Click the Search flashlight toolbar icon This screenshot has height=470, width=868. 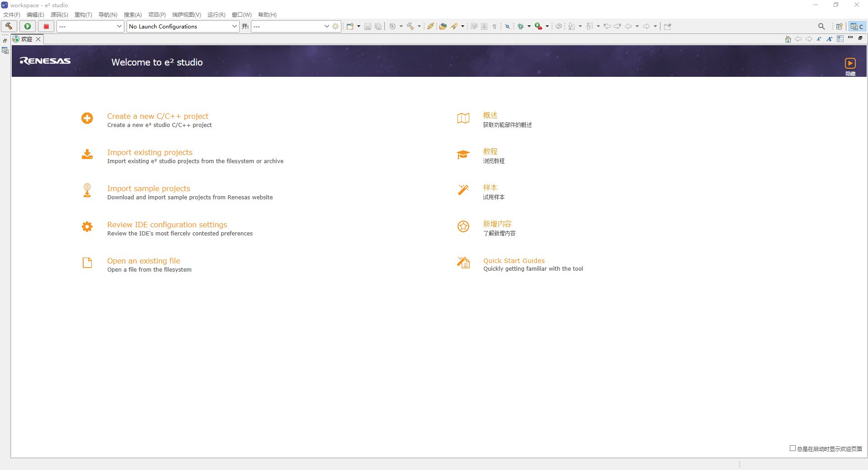coord(454,26)
